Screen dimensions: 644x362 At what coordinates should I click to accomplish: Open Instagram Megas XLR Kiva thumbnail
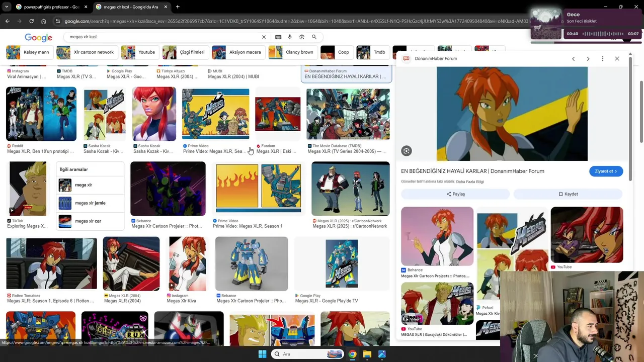coord(187,264)
